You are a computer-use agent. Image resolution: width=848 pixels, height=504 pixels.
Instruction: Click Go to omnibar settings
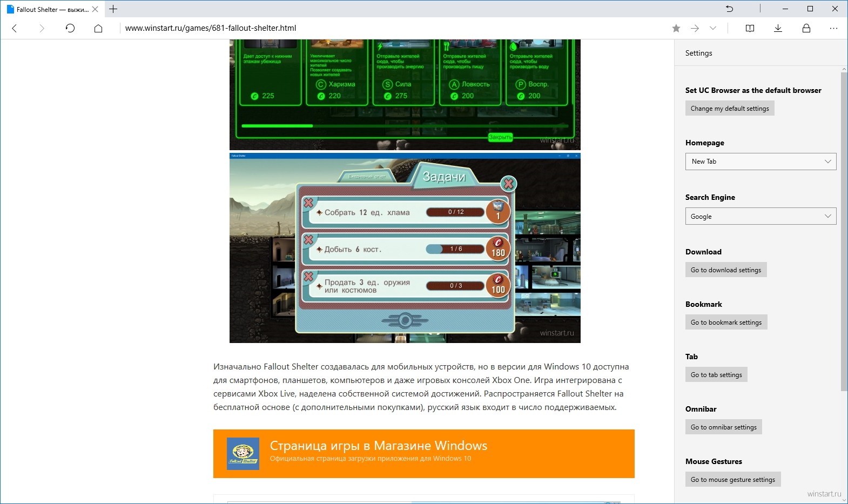coord(723,427)
